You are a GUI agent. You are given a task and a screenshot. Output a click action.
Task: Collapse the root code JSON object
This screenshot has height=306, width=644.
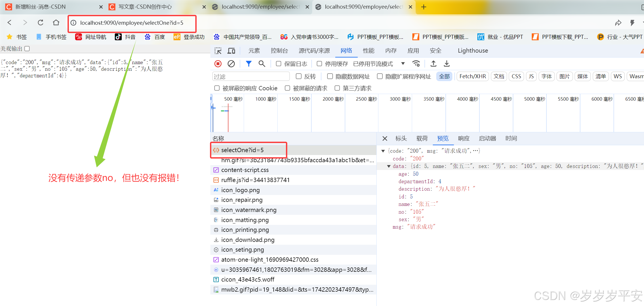(383, 150)
